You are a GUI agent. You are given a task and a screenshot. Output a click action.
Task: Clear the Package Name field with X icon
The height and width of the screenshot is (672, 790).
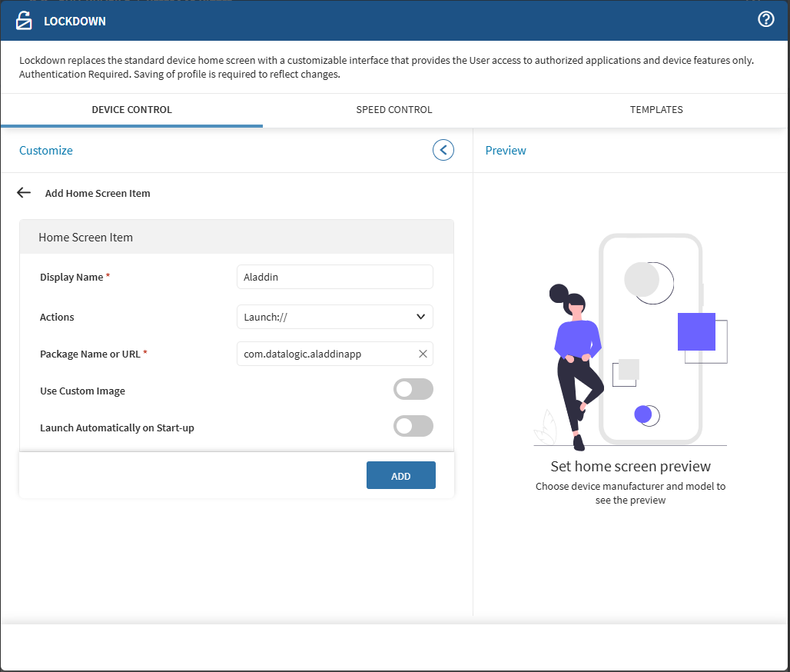click(x=423, y=354)
